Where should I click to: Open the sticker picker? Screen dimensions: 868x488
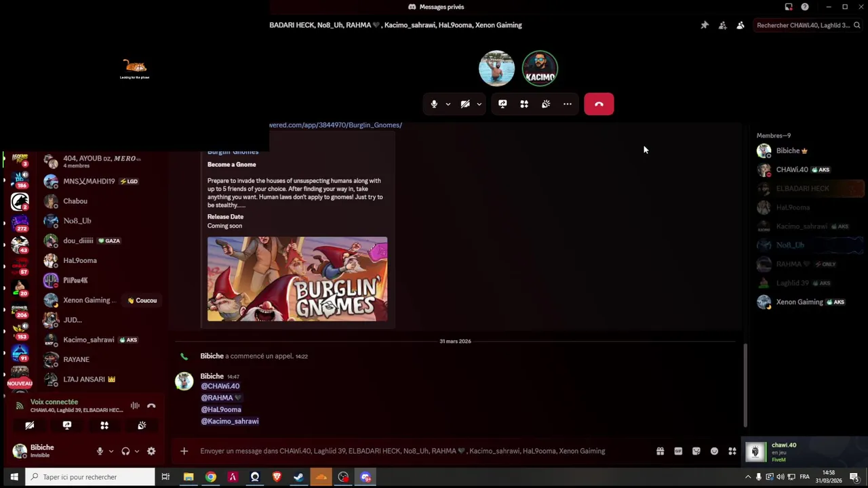point(696,451)
